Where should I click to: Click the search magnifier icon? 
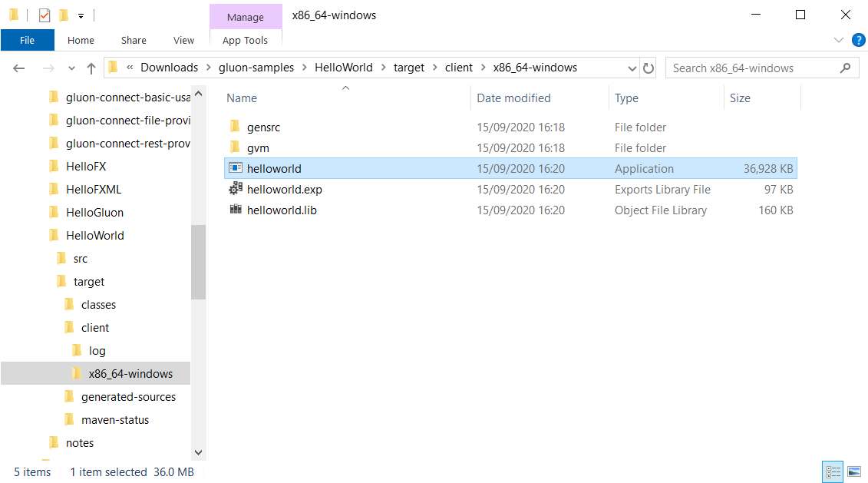[845, 68]
